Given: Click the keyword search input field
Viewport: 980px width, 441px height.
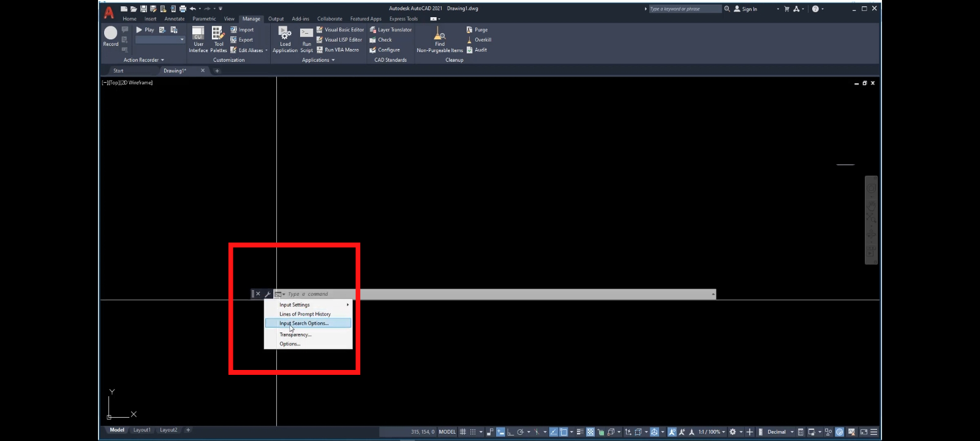Looking at the screenshot, I should (685, 9).
